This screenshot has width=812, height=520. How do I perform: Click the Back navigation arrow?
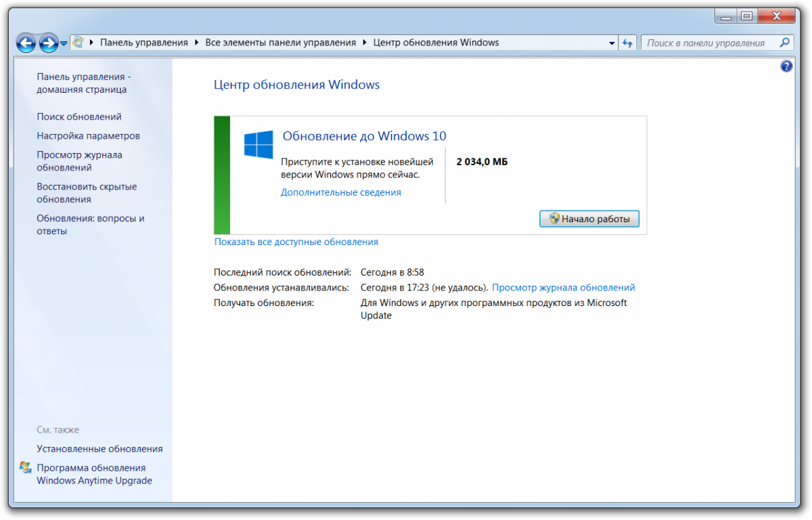(x=26, y=43)
